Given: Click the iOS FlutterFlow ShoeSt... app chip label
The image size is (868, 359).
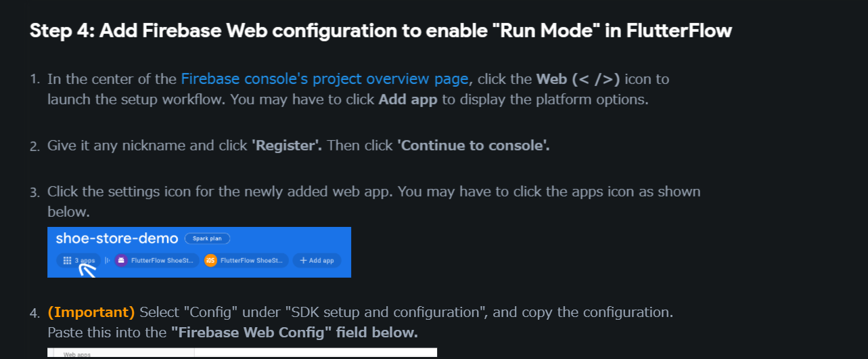Looking at the screenshot, I should click(x=252, y=260).
